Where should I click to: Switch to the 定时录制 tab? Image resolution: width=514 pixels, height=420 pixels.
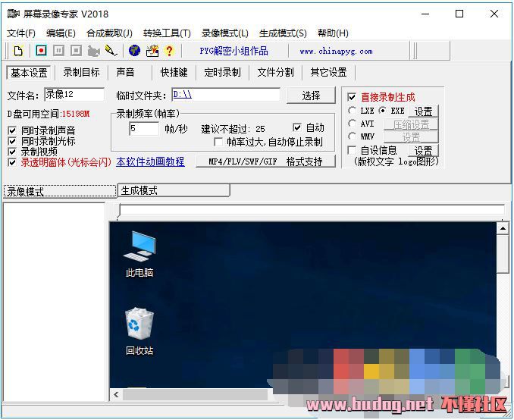222,73
